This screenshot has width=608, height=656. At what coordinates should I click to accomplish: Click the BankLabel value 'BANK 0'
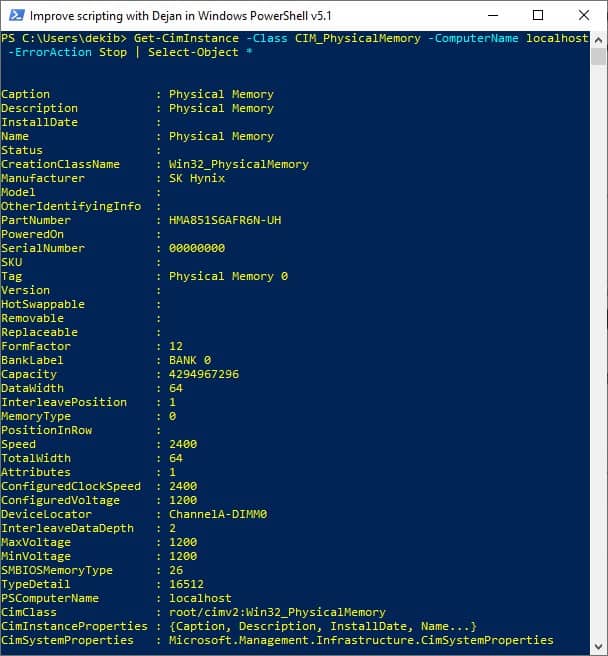[x=190, y=360]
